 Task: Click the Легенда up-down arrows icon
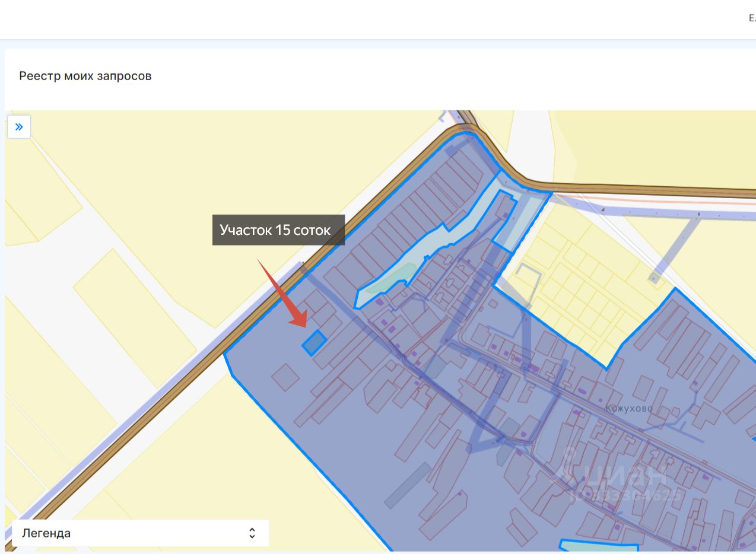pos(252,533)
